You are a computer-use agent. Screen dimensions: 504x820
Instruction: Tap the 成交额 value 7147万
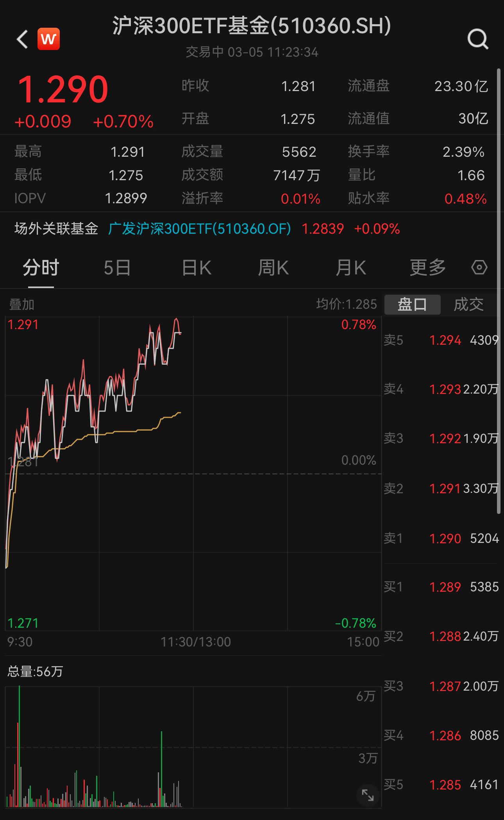297,175
